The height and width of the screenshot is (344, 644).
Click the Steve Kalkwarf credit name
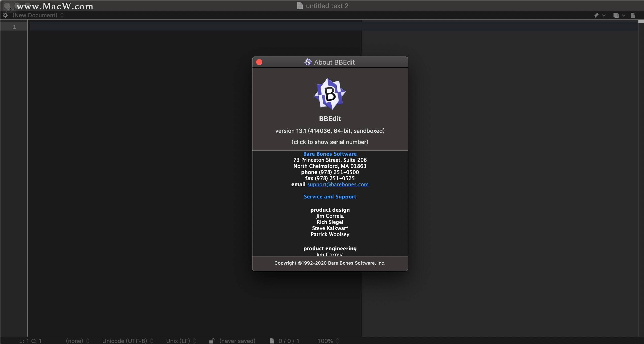(330, 228)
